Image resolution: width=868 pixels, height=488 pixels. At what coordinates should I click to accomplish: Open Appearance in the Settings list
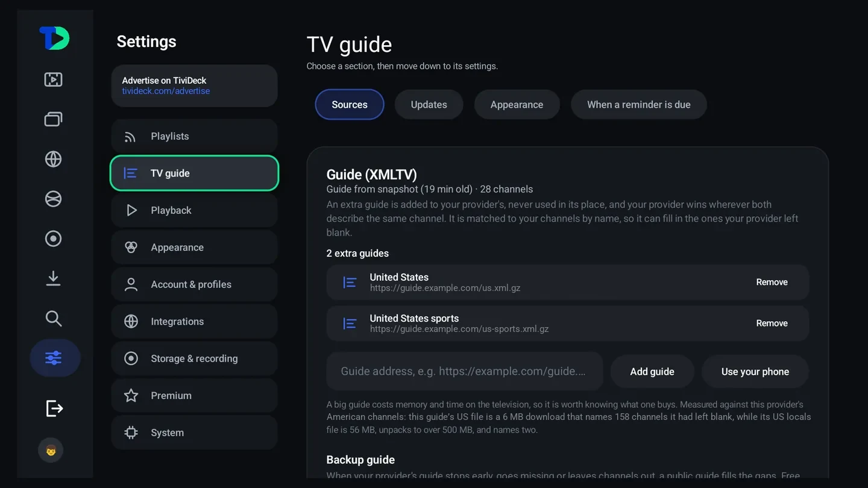click(194, 248)
